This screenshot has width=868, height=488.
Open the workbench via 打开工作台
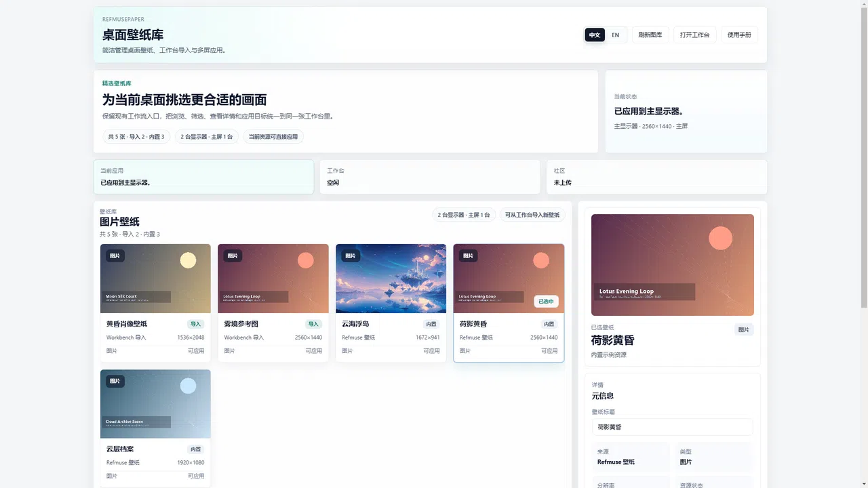(694, 35)
